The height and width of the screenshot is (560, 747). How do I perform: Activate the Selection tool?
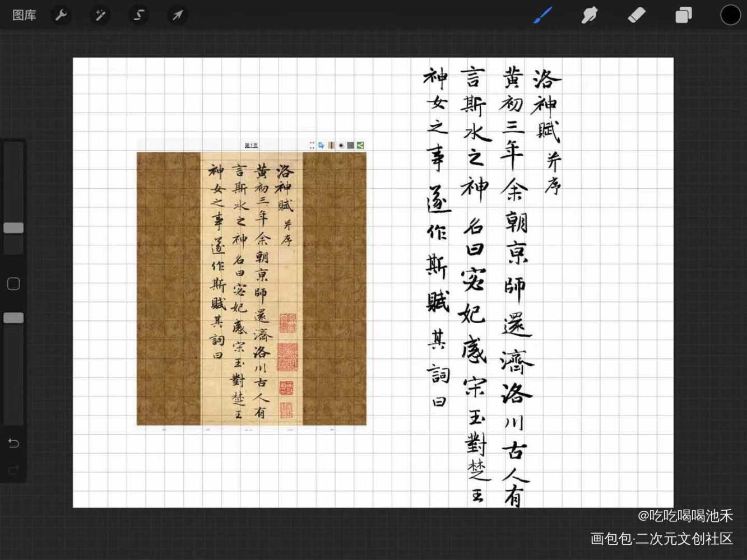click(x=138, y=15)
